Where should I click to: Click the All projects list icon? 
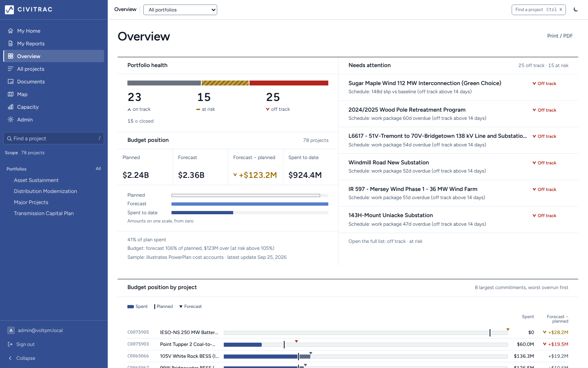click(x=11, y=69)
